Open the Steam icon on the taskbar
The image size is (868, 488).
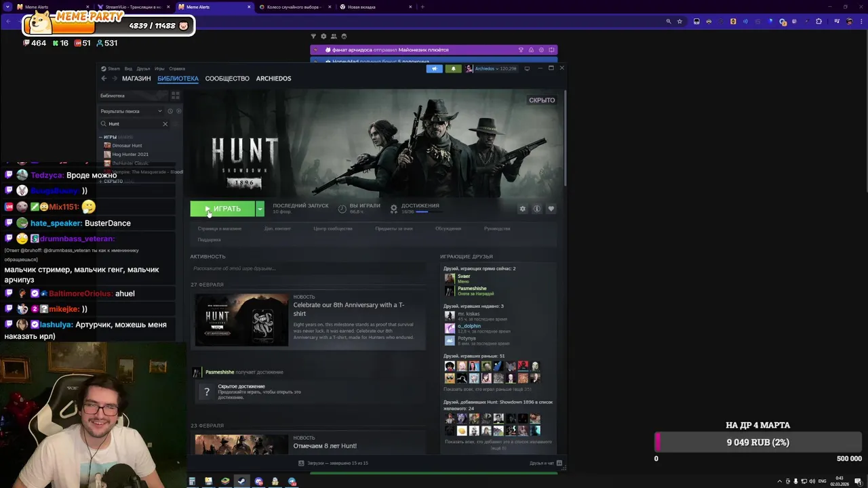(x=241, y=482)
